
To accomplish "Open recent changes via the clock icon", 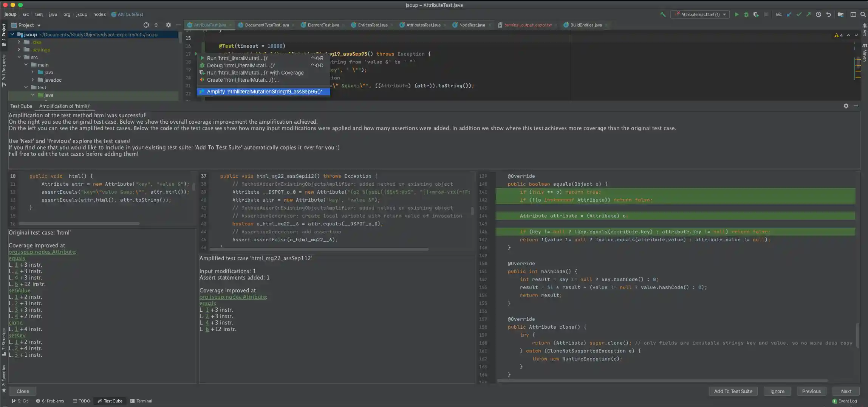I will click(x=818, y=14).
